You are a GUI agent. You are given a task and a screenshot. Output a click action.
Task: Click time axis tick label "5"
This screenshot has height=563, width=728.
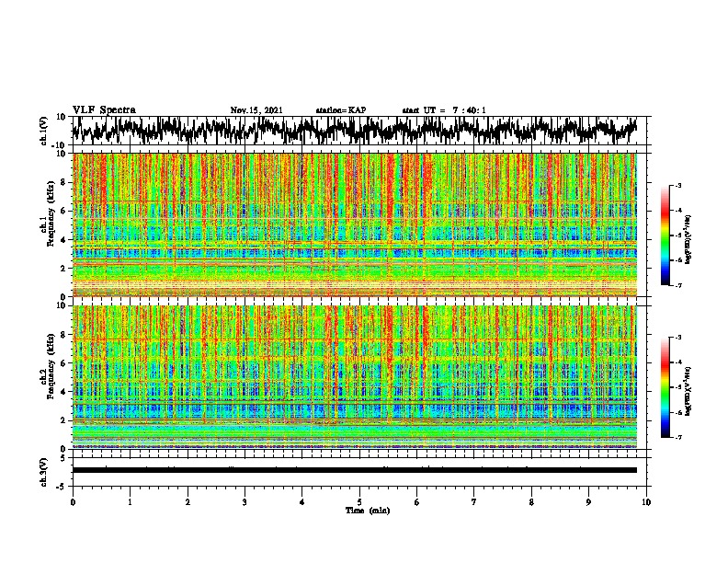(359, 502)
